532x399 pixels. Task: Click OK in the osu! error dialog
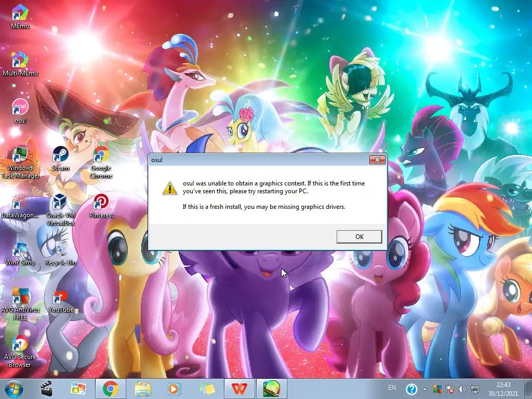pyautogui.click(x=360, y=236)
